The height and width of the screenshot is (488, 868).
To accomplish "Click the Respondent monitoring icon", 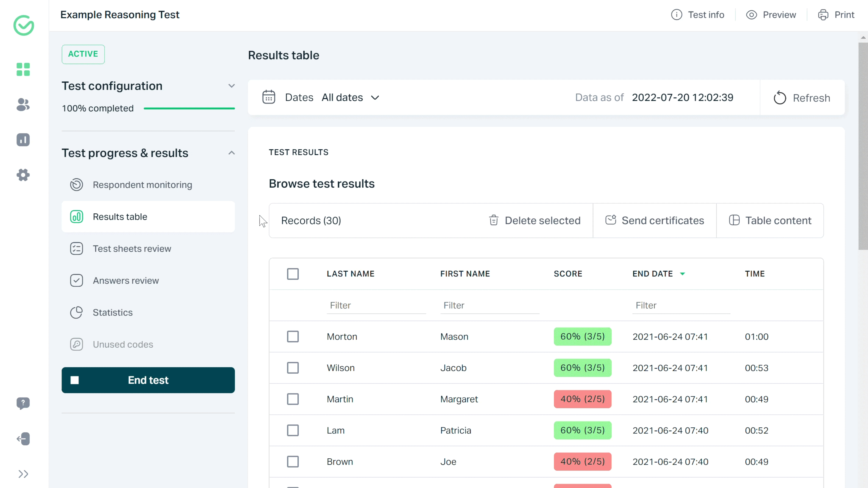I will pyautogui.click(x=76, y=185).
